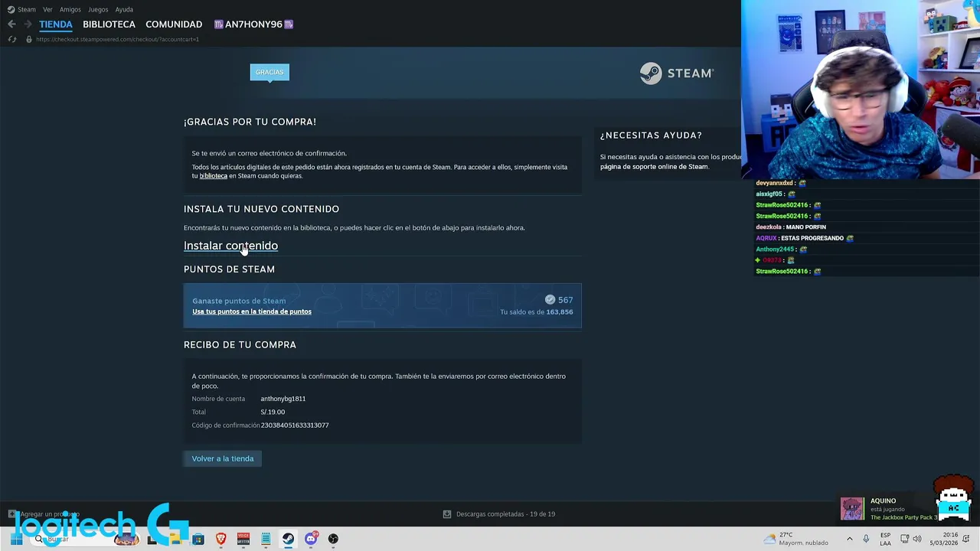Image resolution: width=980 pixels, height=551 pixels.
Task: Reload the page with the refresh icon
Action: [x=12, y=39]
